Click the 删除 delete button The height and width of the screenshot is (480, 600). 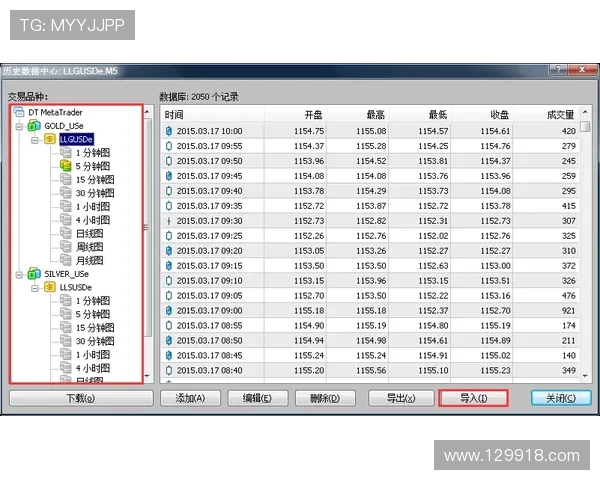325,398
